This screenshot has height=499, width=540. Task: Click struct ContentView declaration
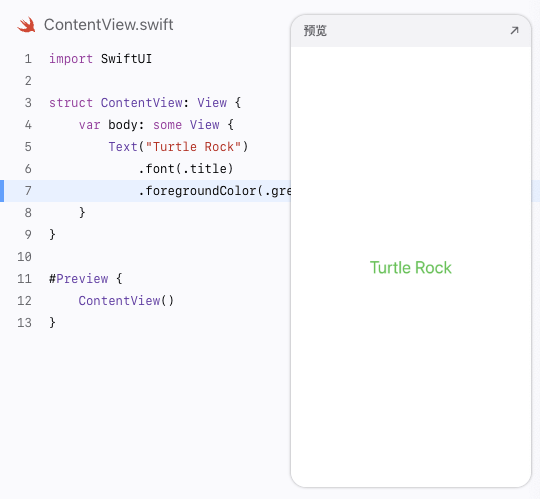(x=145, y=103)
